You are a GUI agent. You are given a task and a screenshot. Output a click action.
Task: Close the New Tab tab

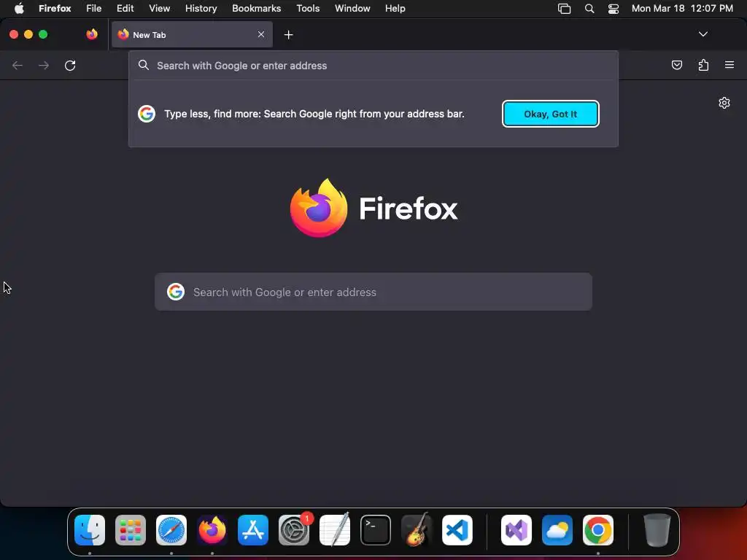coord(261,34)
